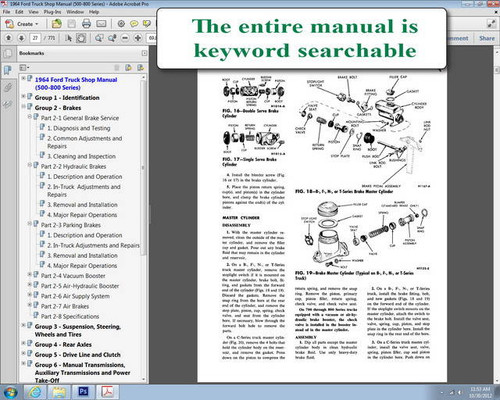This screenshot has height=400, width=500.
Task: Open the Window menu
Action: point(75,12)
